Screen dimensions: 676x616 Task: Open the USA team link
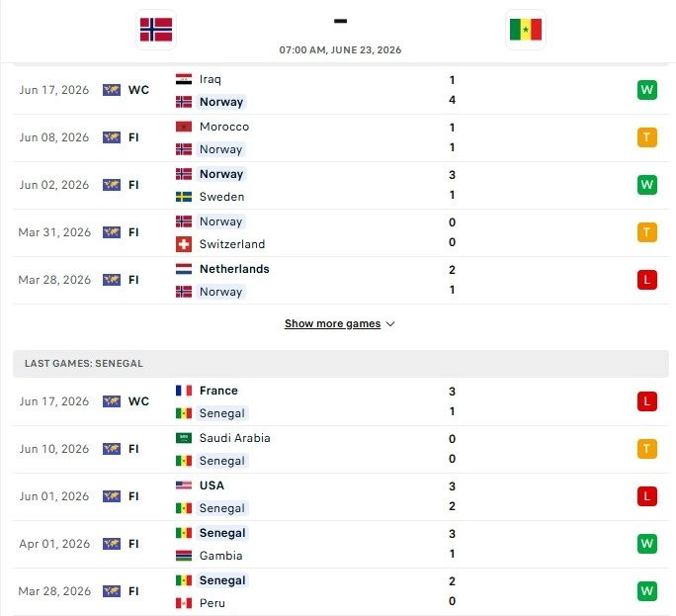point(211,485)
